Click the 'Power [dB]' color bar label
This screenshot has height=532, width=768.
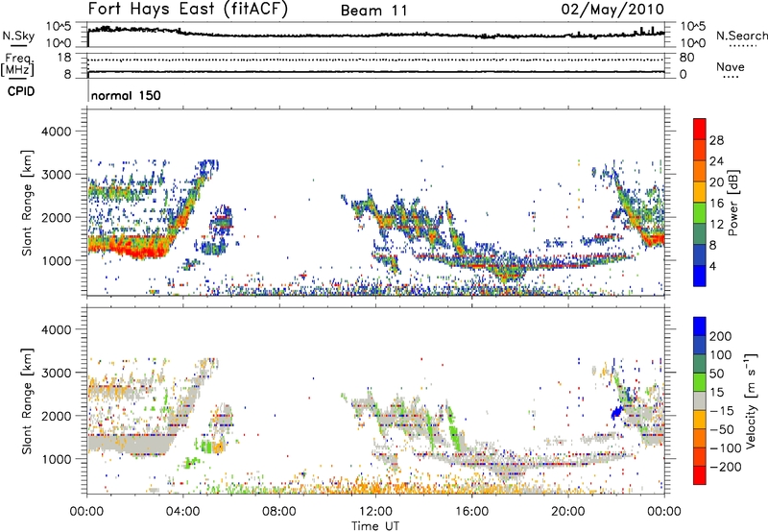[x=732, y=203]
